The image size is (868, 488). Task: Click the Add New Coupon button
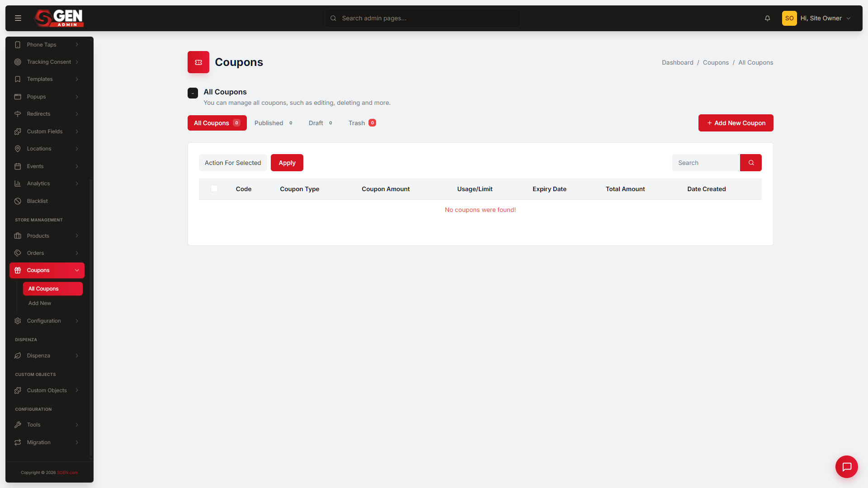tap(736, 123)
